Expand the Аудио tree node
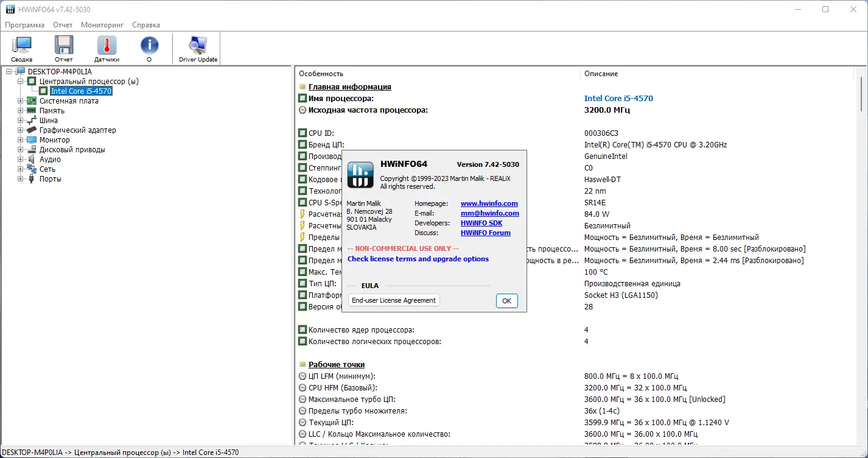The height and width of the screenshot is (458, 868). click(20, 160)
